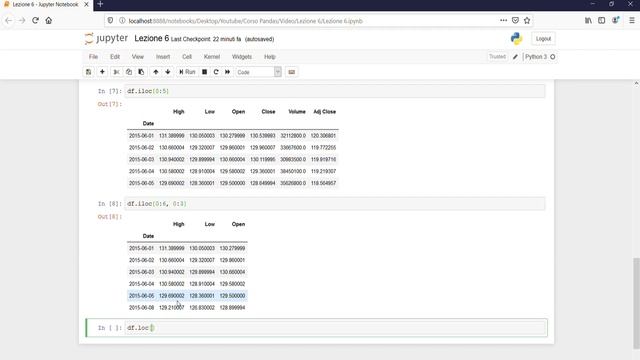Click the Volume column header in Out[7]

point(297,111)
